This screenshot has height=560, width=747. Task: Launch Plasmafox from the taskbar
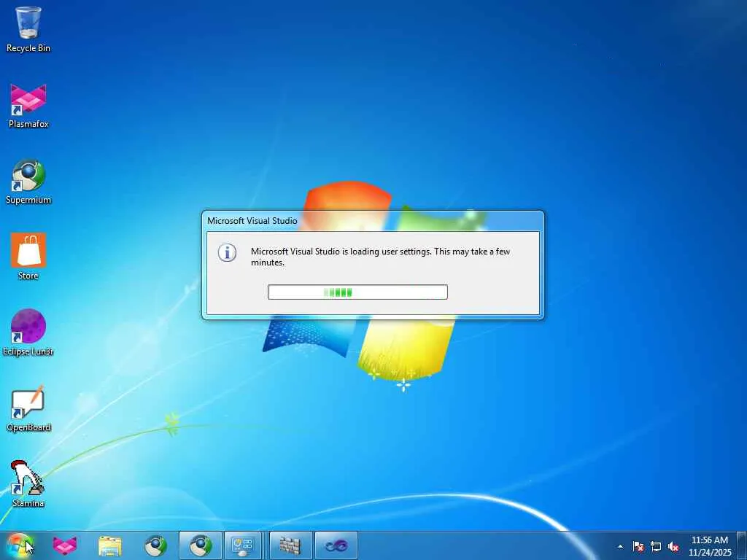click(65, 545)
